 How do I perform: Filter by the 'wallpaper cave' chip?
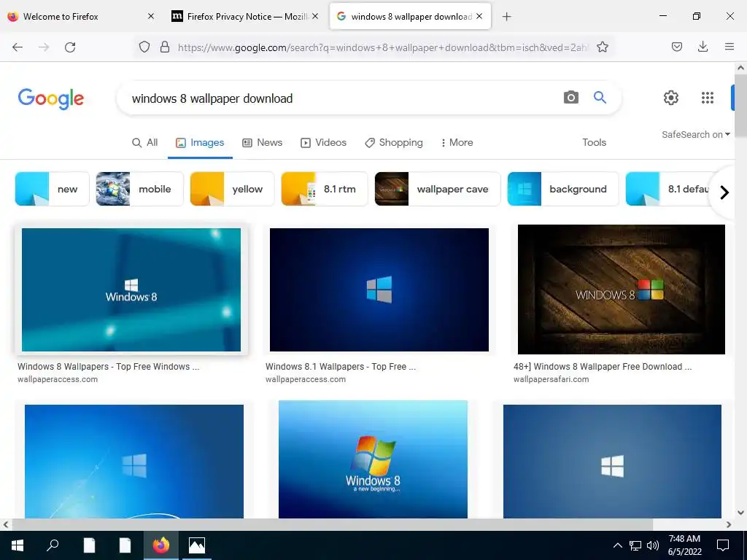tap(438, 189)
